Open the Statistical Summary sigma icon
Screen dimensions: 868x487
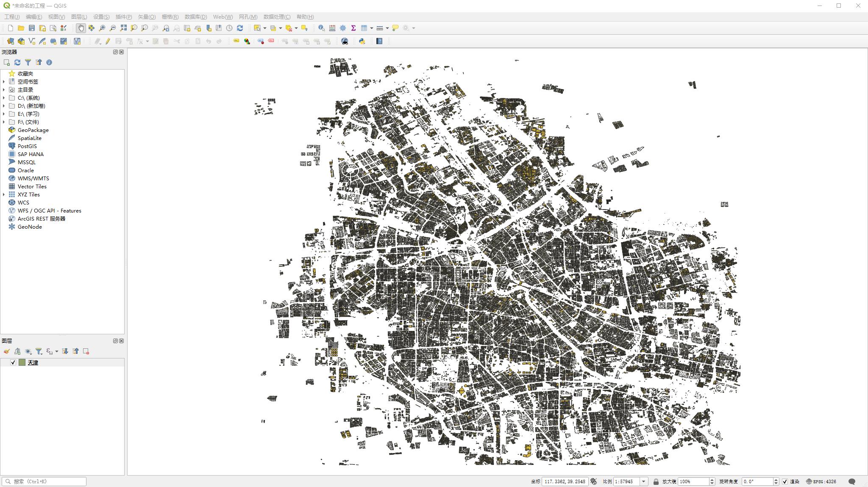[x=353, y=28]
